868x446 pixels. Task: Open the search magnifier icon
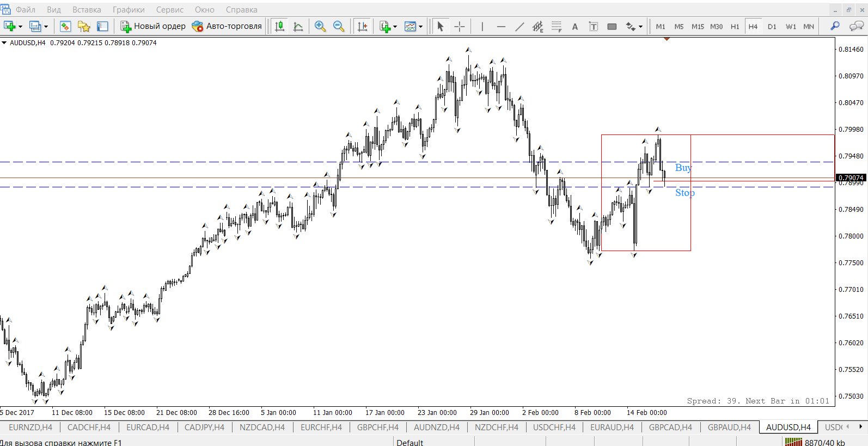[835, 26]
